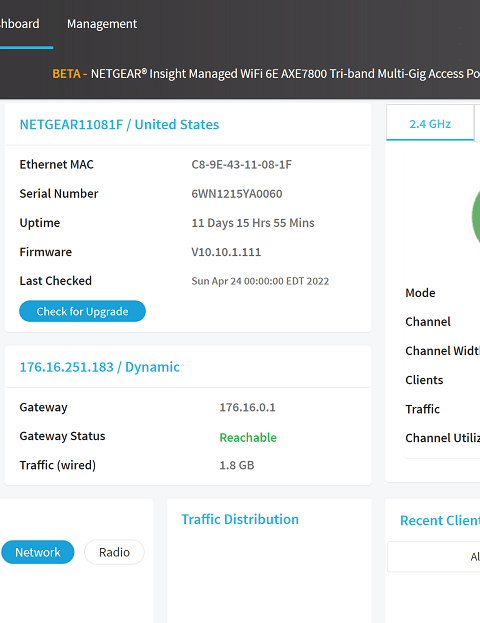Select the Network toggle button

pos(38,552)
